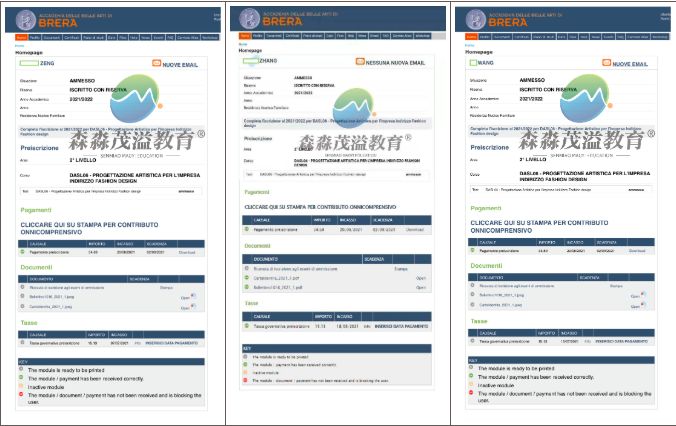Image resolution: width=676 pixels, height=426 pixels.
Task: Click red blocking icon in ZENG page key legend
Action: pos(21,394)
